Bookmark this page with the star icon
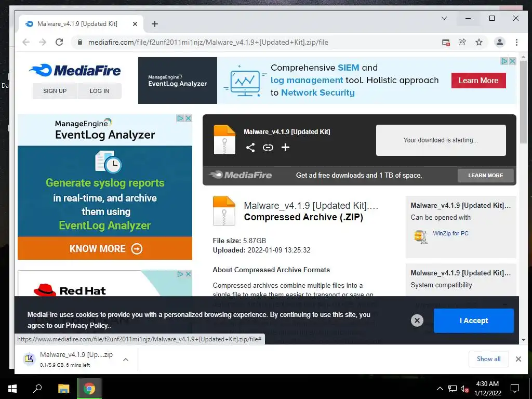 478,42
